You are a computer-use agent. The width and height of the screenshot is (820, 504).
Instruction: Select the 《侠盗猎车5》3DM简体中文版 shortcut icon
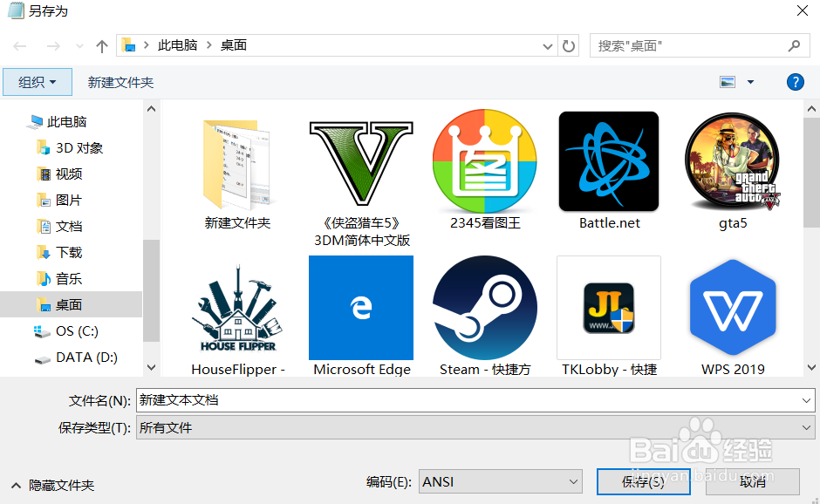(x=361, y=163)
